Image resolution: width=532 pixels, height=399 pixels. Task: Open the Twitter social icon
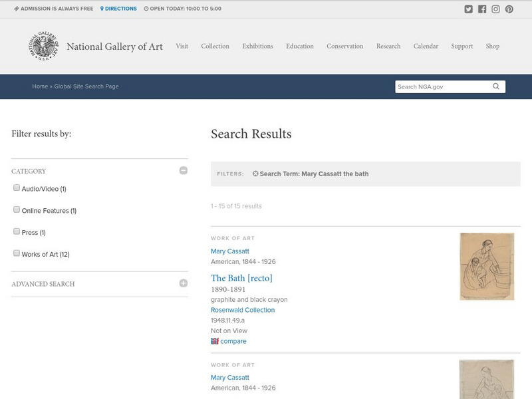tap(469, 9)
